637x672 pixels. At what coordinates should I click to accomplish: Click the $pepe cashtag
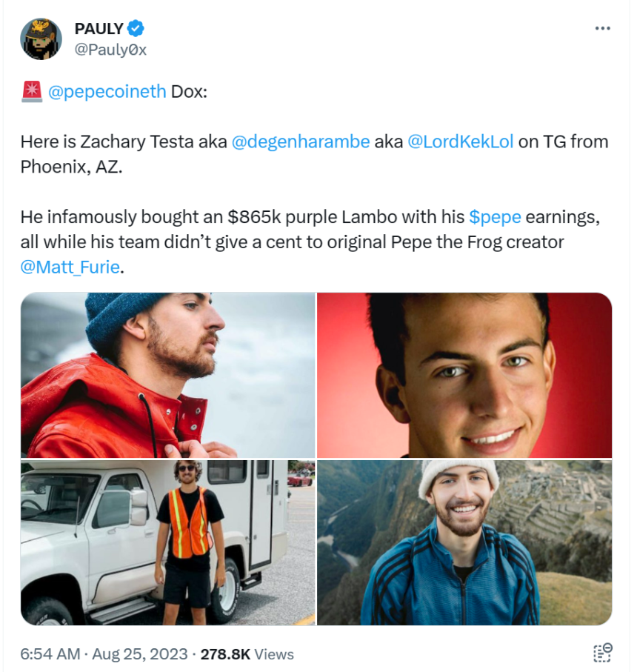tap(496, 217)
